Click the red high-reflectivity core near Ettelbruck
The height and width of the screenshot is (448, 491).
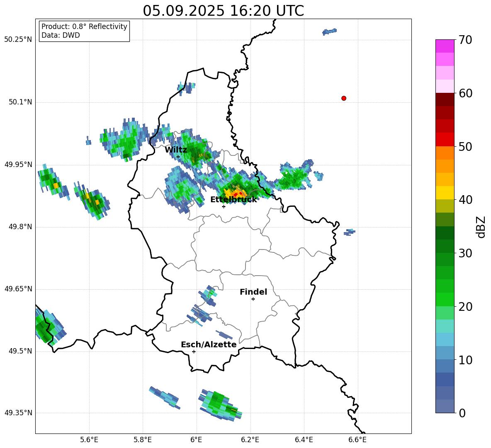tap(238, 194)
